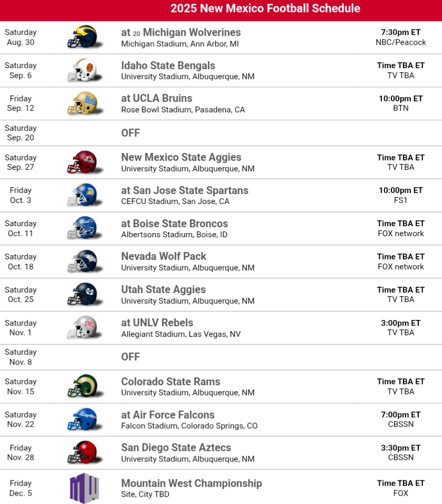Click the NBC/Peacock broadcast label
Screen dimensions: 442x504
pyautogui.click(x=401, y=42)
